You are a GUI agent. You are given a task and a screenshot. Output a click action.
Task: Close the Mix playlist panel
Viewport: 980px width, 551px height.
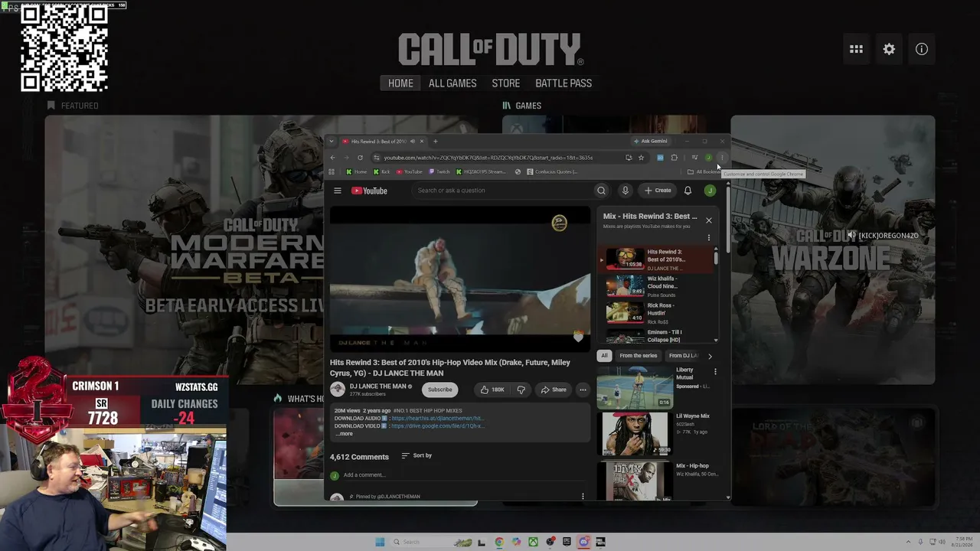point(708,220)
